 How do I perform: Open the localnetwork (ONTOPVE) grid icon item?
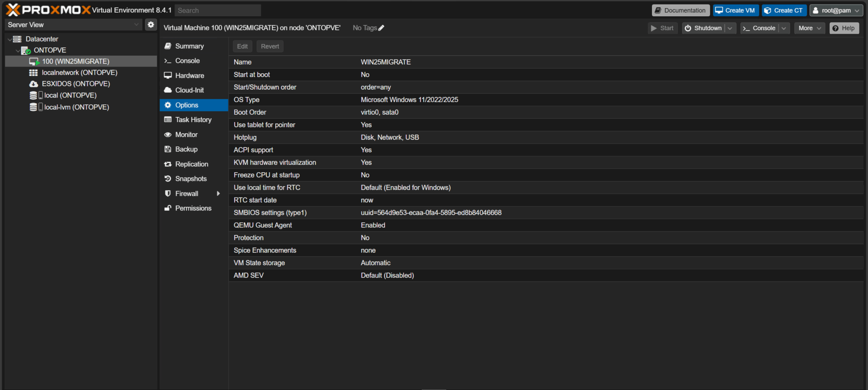pyautogui.click(x=79, y=73)
